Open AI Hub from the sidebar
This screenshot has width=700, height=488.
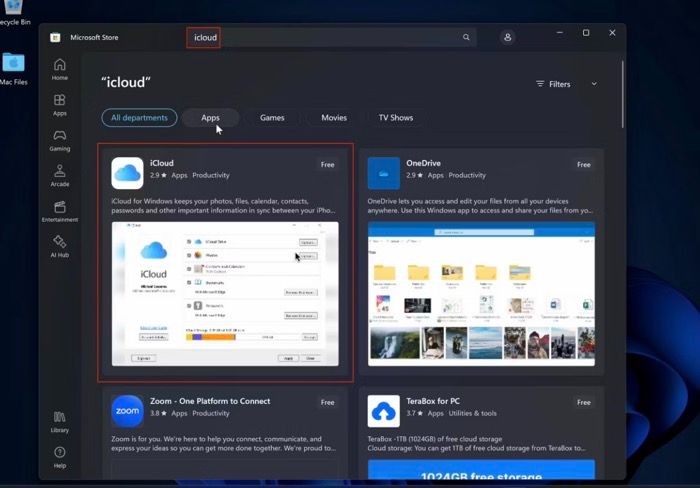tap(60, 246)
